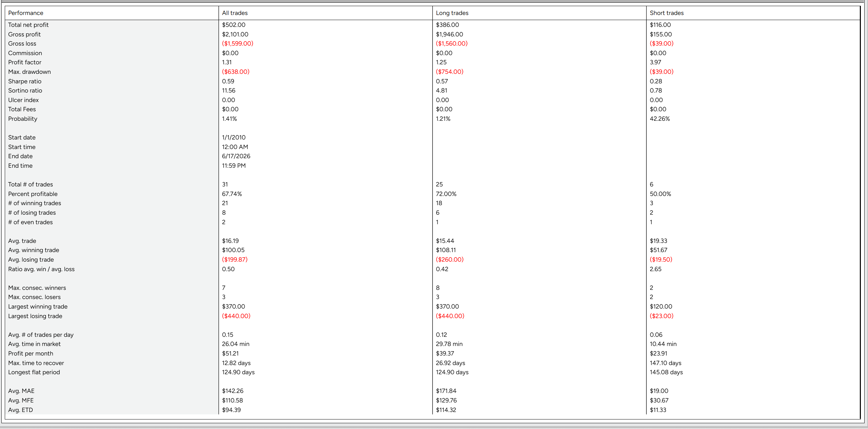Select the "Long trades" column header

[x=452, y=13]
